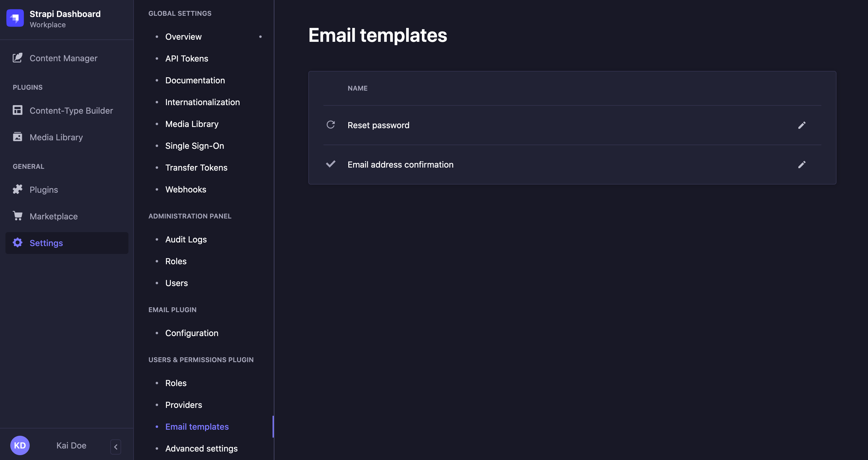Select the NAME column header

[357, 88]
